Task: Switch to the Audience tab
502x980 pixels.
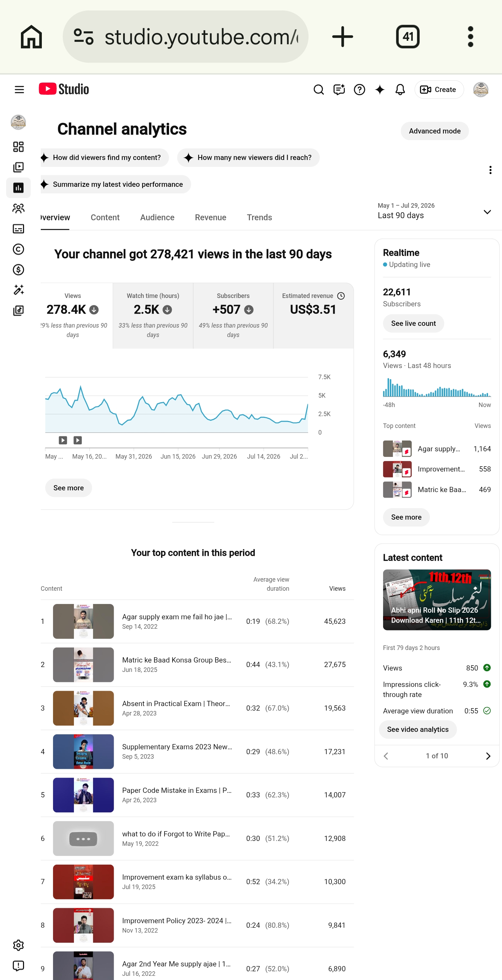Action: [x=157, y=217]
